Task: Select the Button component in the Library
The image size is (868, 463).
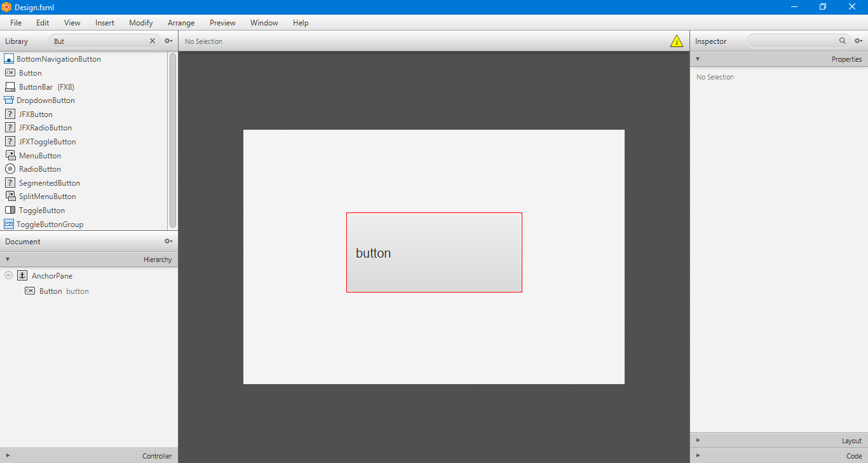Action: (30, 73)
